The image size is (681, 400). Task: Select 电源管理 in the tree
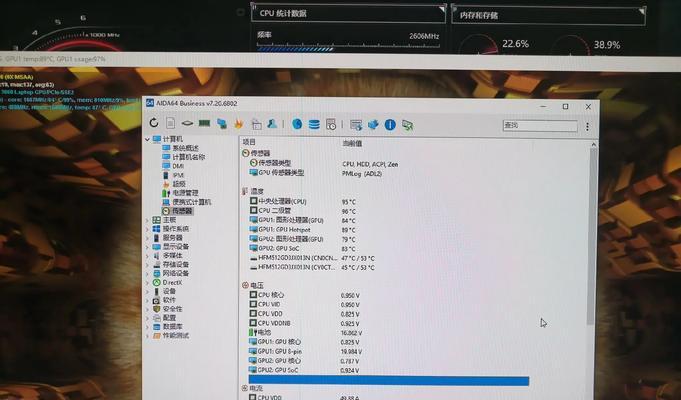181,192
